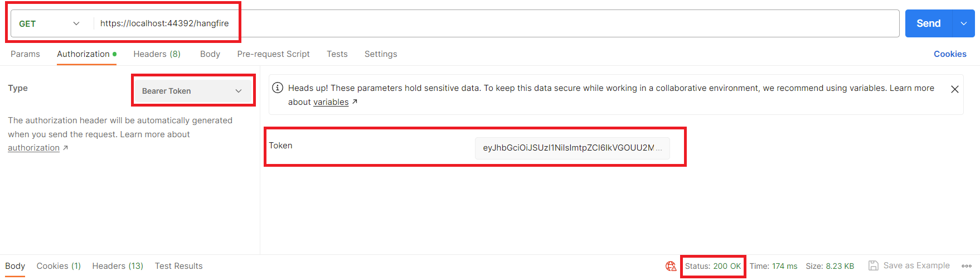Dismiss the heads-up banner with X

(x=954, y=89)
